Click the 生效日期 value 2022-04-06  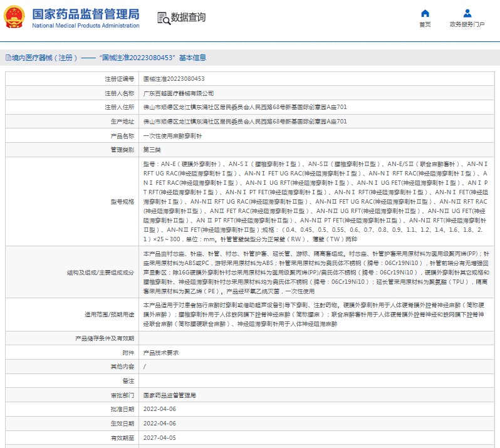[159, 424]
